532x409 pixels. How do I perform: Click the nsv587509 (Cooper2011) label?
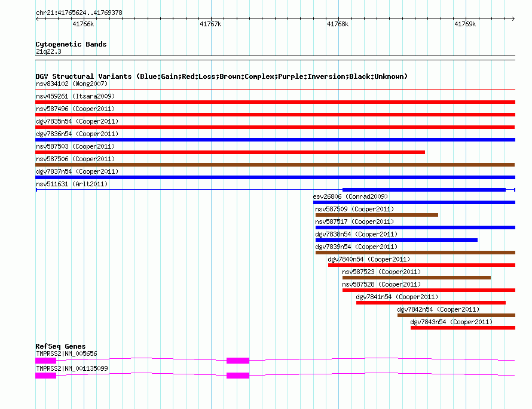pos(354,209)
